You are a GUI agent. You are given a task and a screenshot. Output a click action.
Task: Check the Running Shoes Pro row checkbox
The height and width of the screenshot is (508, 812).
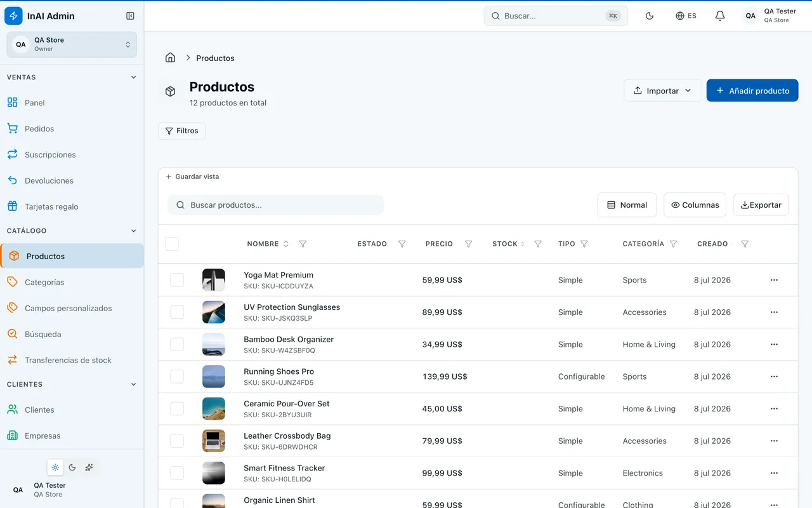177,377
